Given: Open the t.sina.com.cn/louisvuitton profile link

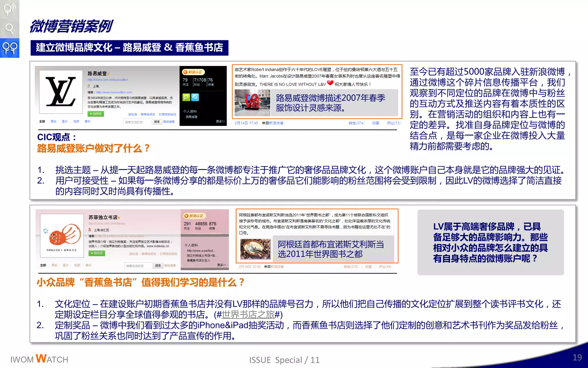Looking at the screenshot, I should [x=108, y=80].
